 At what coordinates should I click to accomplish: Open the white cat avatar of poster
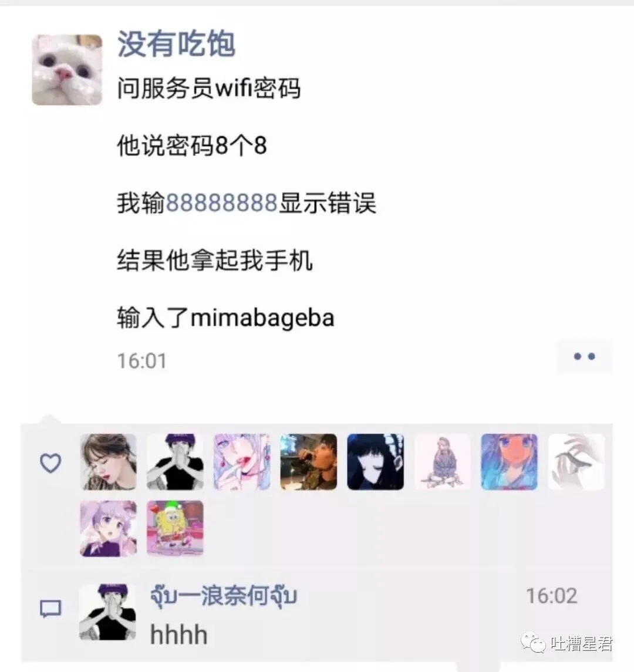(67, 70)
